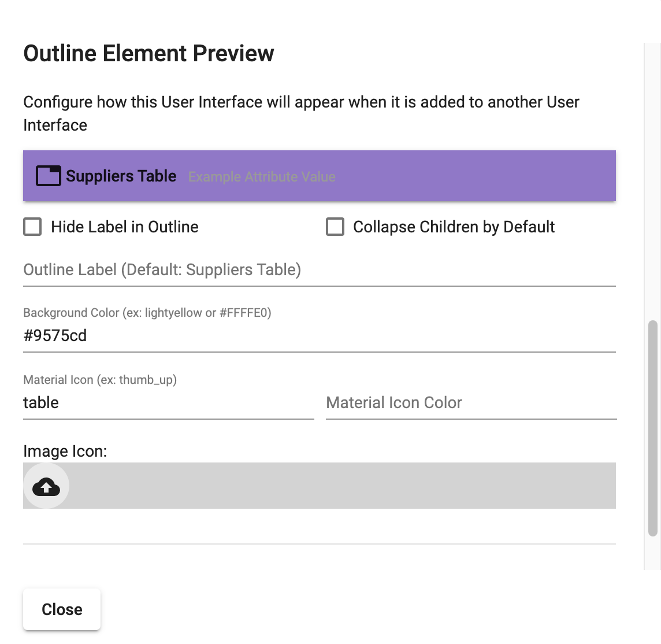Click the gray Image Icon upload area
The image size is (661, 644).
(x=320, y=486)
